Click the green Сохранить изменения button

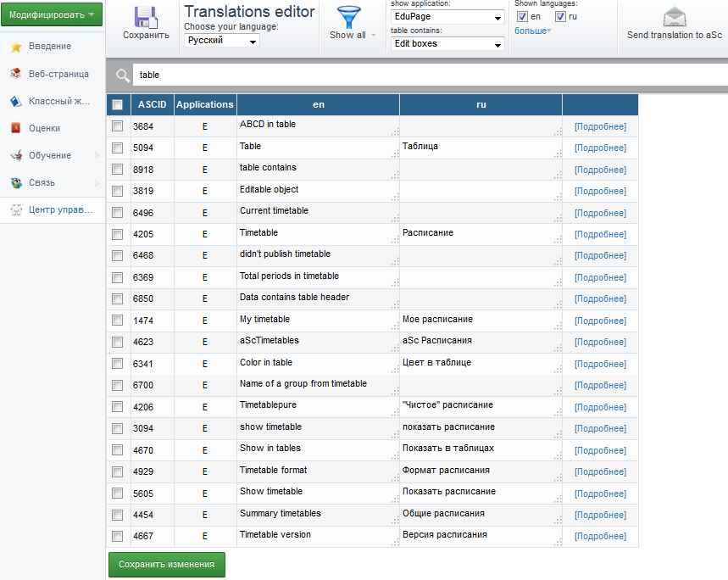[x=167, y=564]
